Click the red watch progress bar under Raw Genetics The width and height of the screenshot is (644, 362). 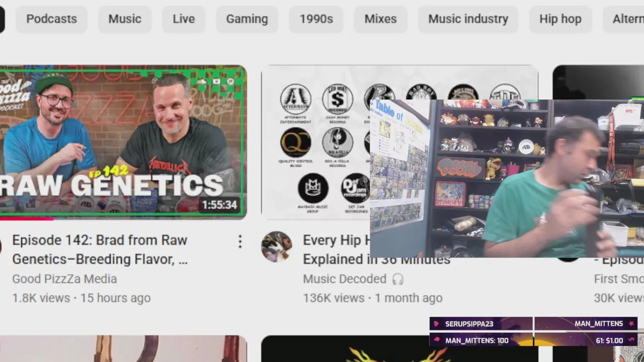27,218
